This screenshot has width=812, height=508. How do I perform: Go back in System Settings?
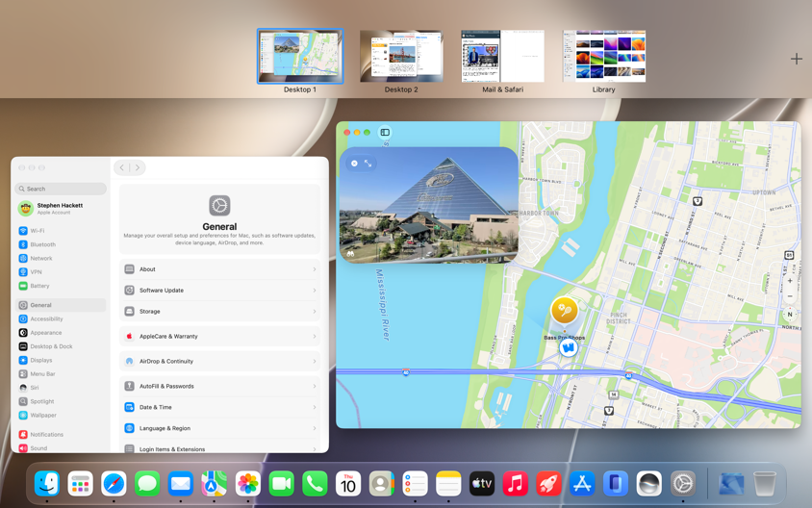(122, 167)
